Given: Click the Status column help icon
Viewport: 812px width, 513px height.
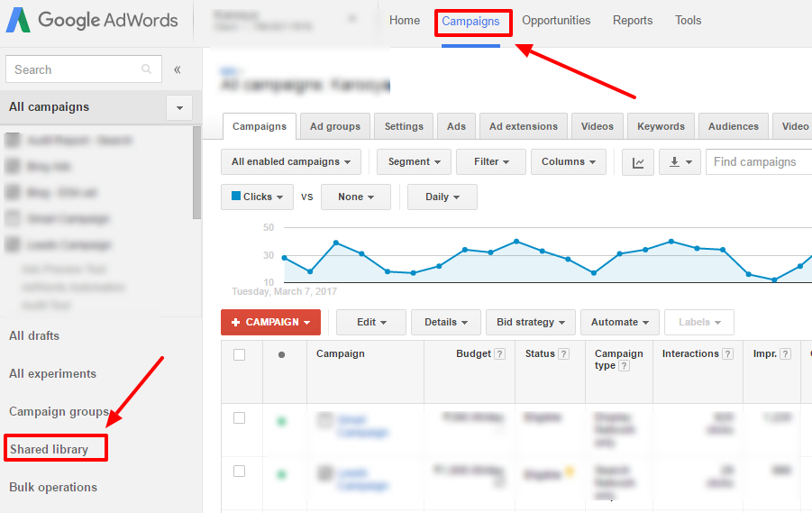Looking at the screenshot, I should pyautogui.click(x=564, y=354).
